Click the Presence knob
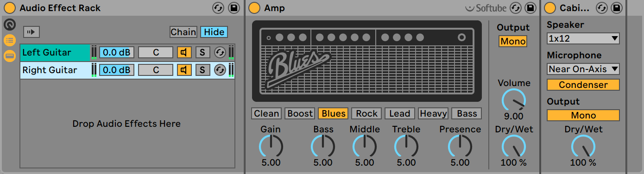The image size is (644, 174). point(460,146)
